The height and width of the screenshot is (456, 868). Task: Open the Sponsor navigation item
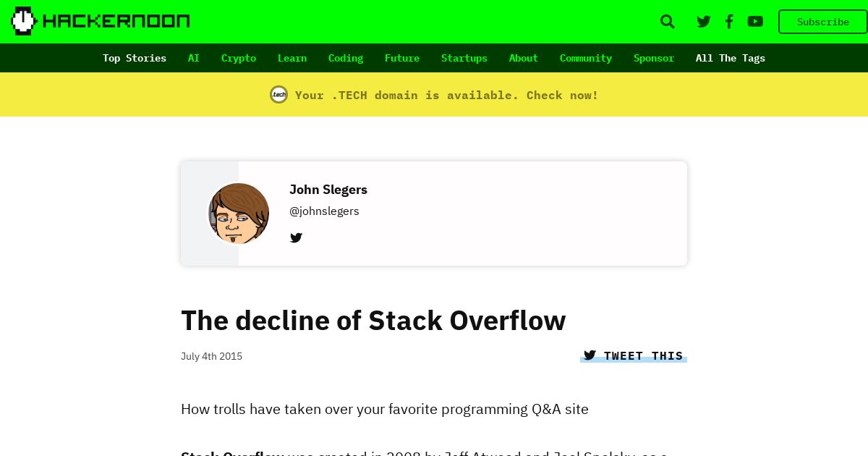(654, 58)
